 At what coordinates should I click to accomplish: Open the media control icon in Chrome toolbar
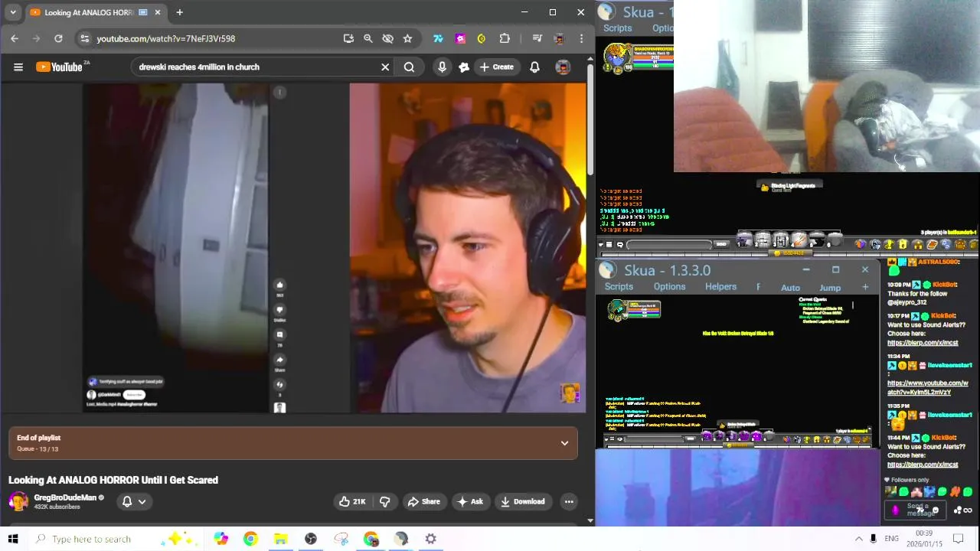(537, 38)
